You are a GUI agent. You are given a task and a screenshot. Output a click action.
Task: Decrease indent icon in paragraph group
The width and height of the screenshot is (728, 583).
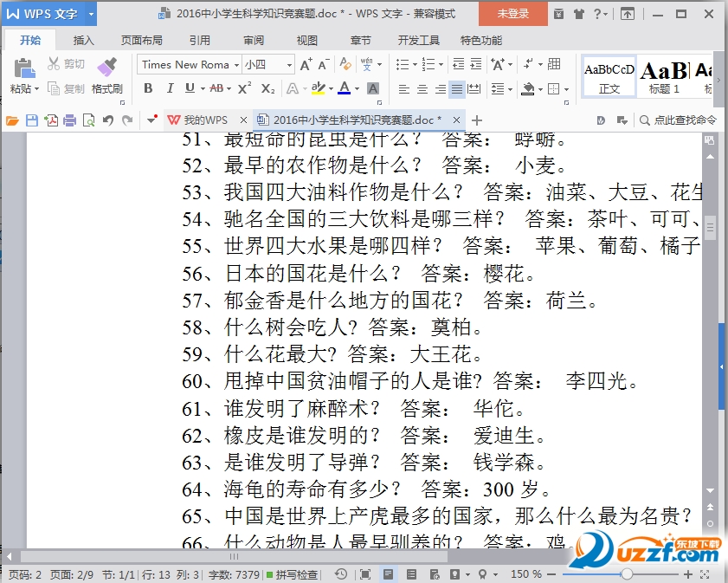click(x=458, y=64)
